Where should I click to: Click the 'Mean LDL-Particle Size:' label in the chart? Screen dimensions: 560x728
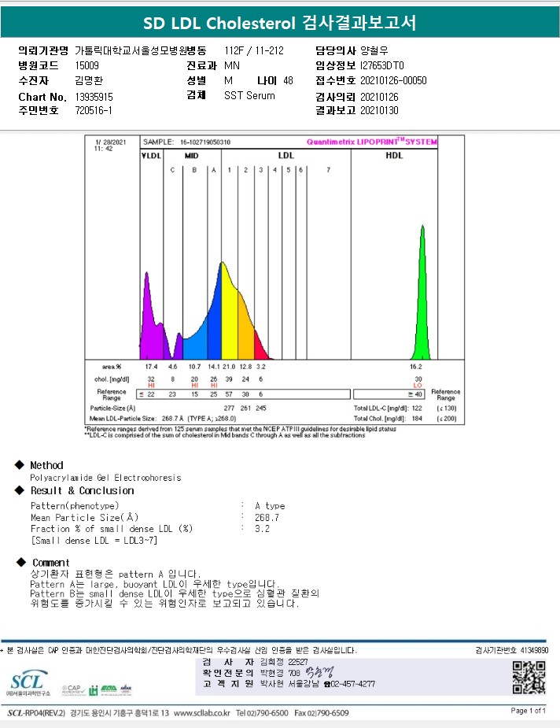coord(123,419)
